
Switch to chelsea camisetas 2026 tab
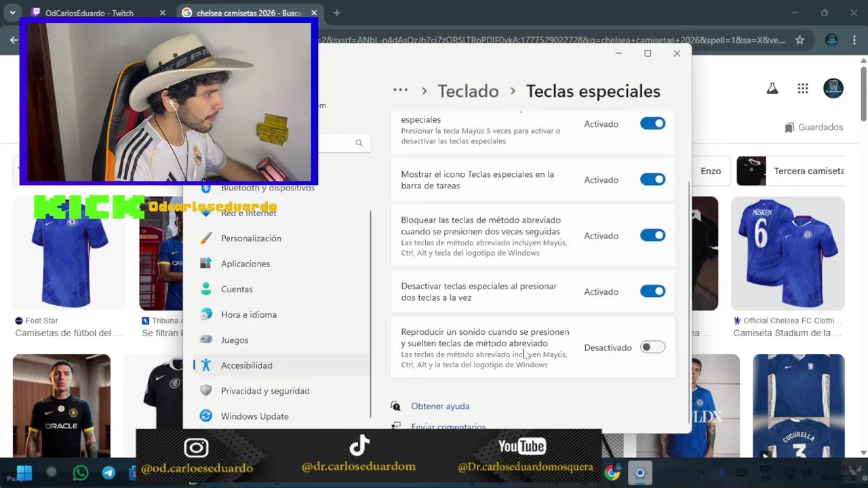pos(250,13)
